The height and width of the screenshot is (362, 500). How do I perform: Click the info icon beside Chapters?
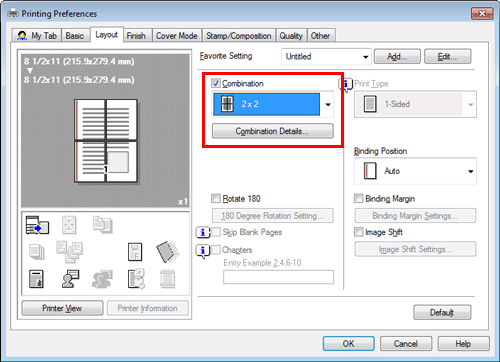point(203,251)
